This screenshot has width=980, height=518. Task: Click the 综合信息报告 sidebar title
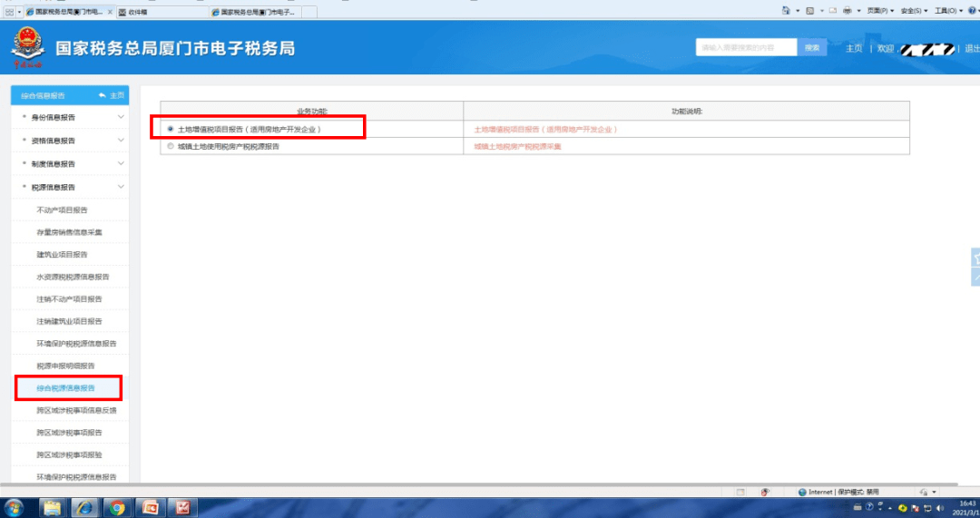[x=44, y=95]
